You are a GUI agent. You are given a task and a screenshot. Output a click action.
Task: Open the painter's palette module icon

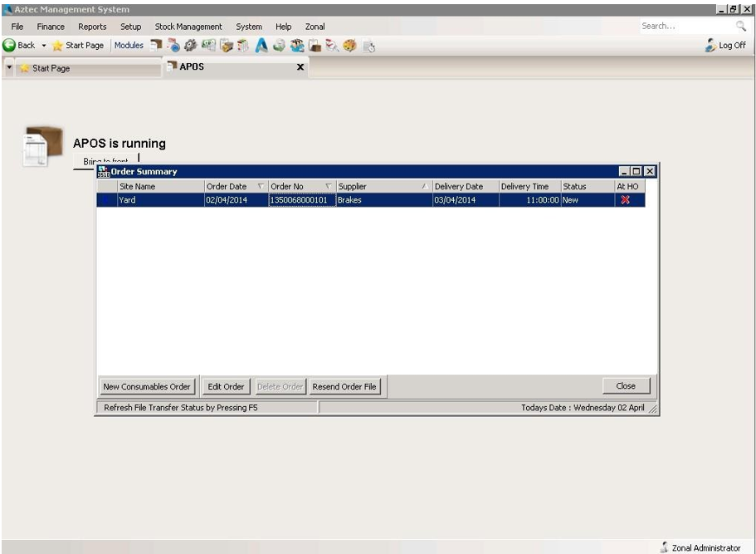tap(348, 46)
